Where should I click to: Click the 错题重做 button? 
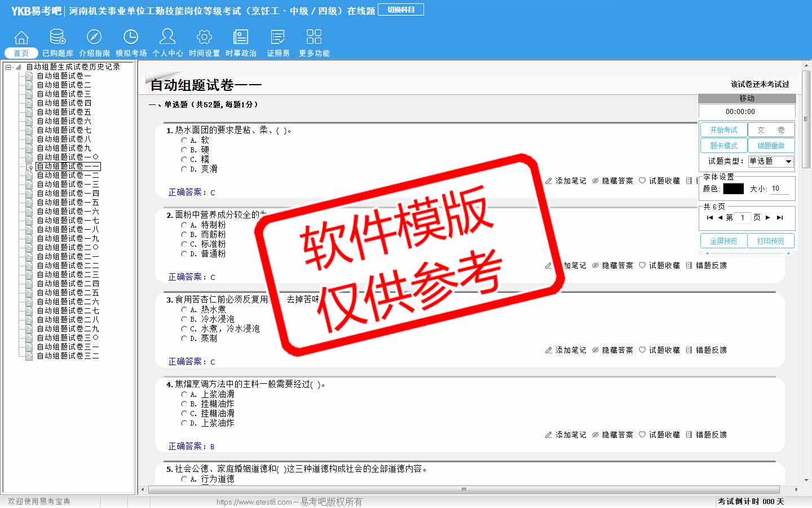pyautogui.click(x=771, y=146)
